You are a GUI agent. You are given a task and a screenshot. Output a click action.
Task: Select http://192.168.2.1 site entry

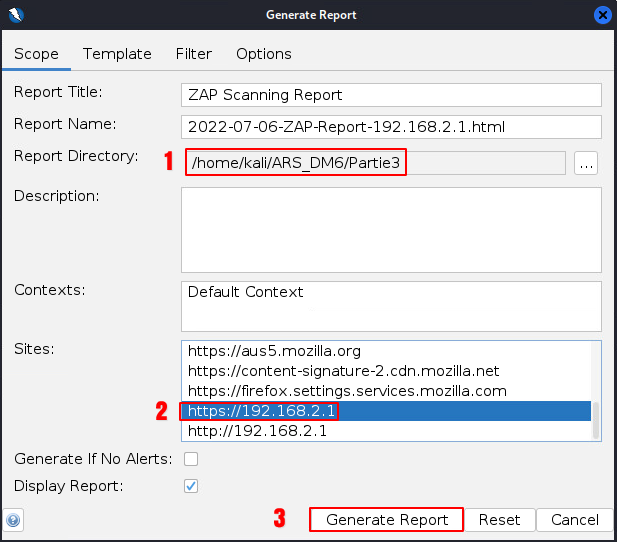tap(257, 431)
